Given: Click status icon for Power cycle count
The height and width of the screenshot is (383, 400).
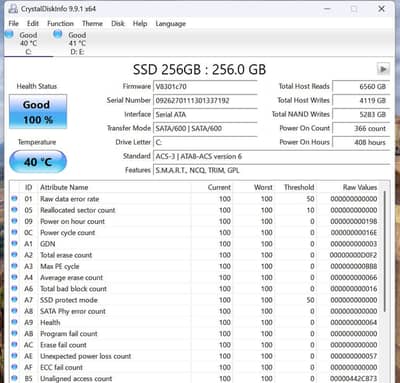Looking at the screenshot, I should (14, 232).
